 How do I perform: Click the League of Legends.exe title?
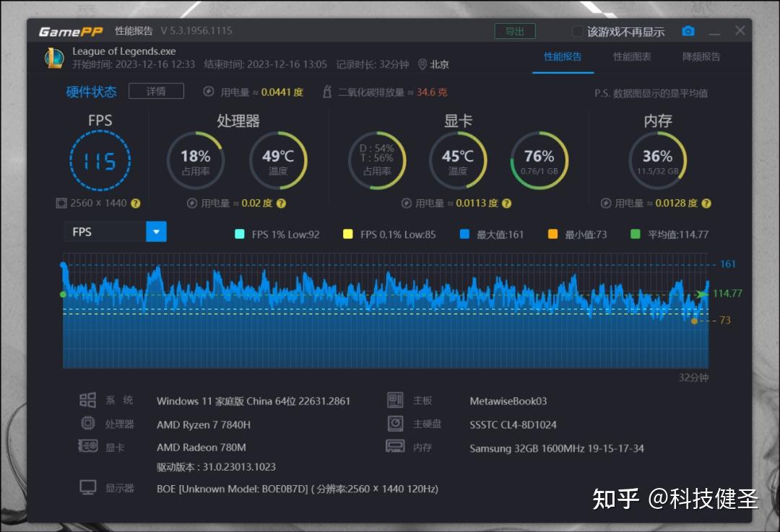click(x=124, y=51)
